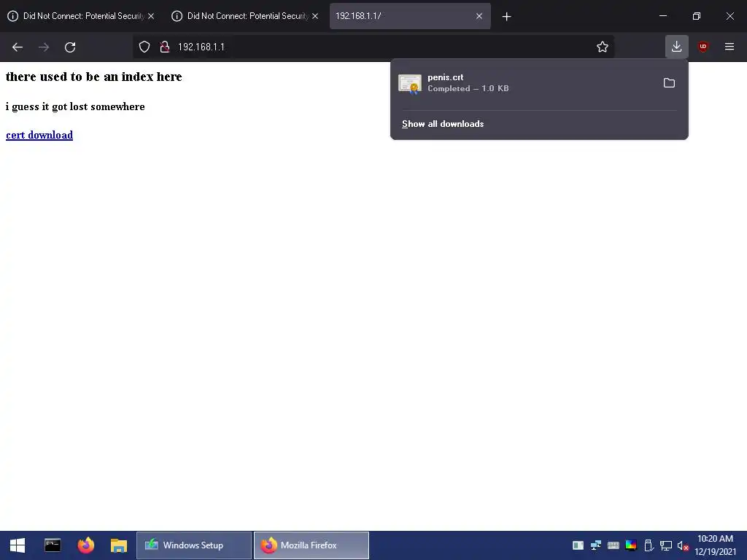Switch to second Did Not Connect tab

245,16
